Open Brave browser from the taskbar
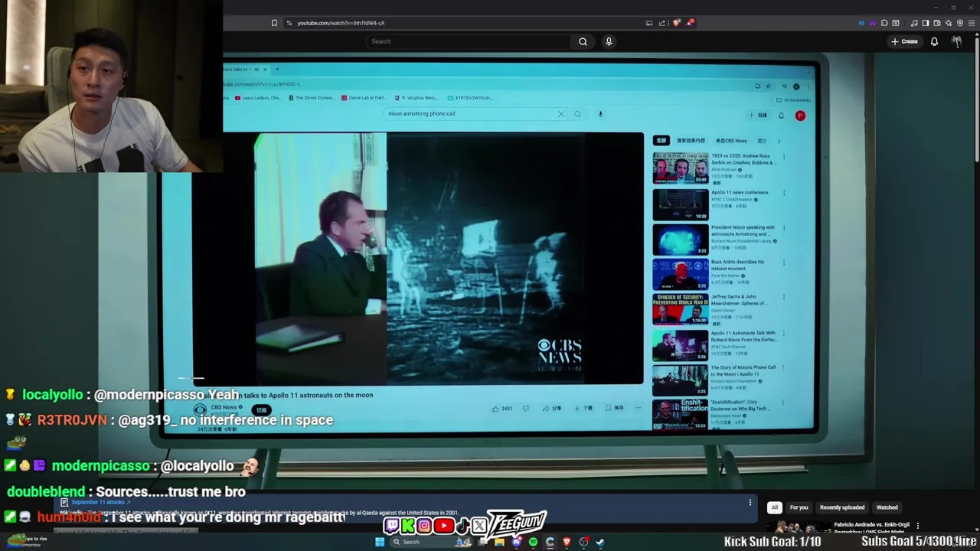The image size is (980, 551). (567, 542)
